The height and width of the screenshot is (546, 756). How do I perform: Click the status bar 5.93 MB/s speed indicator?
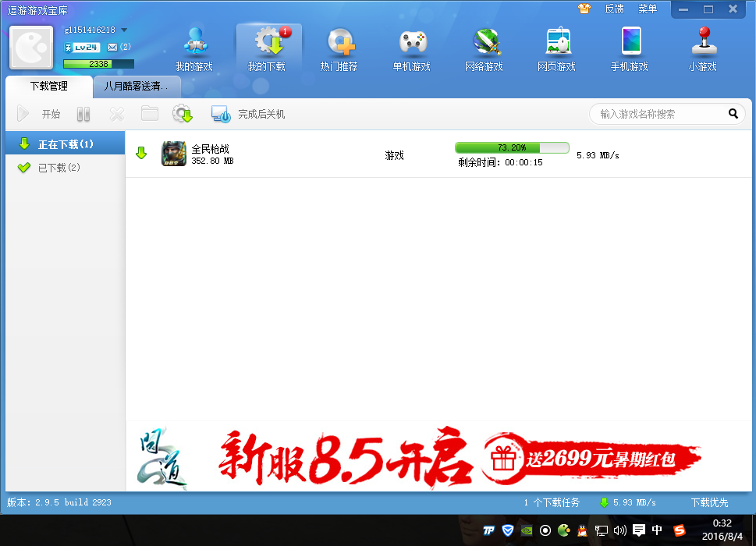click(628, 502)
